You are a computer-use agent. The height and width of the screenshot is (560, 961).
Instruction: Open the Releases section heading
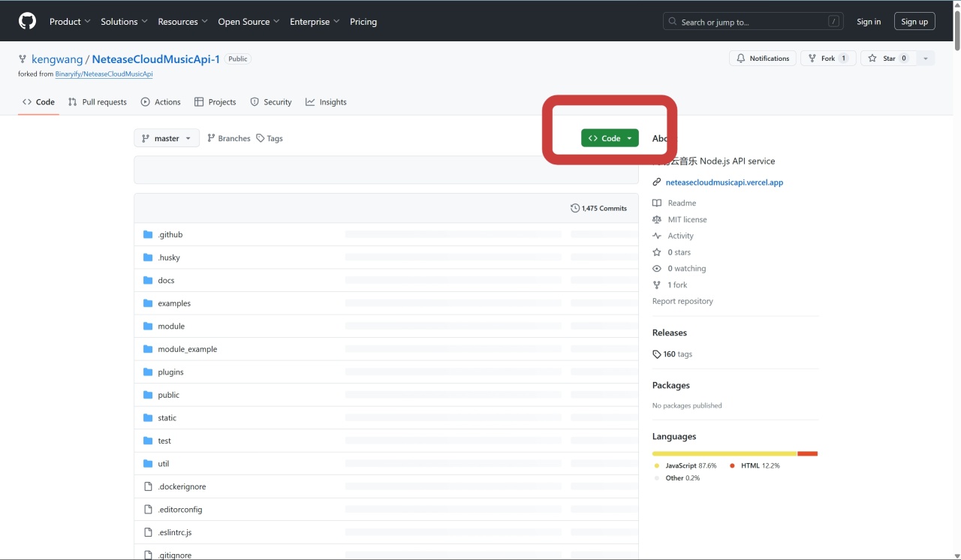pyautogui.click(x=670, y=333)
